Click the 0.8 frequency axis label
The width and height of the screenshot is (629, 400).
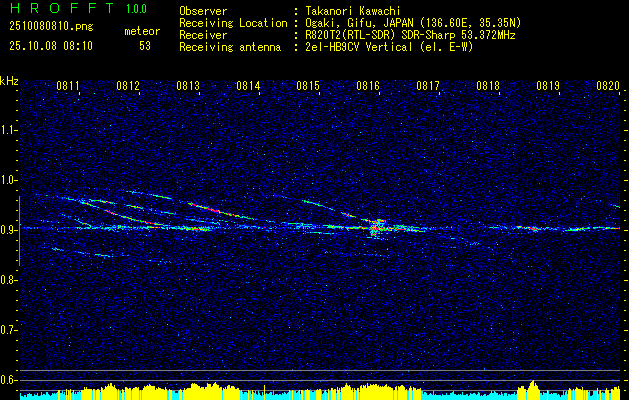point(8,280)
